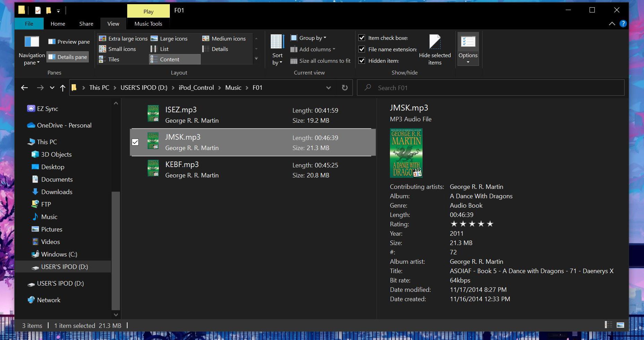Open the address bar history dropdown
Image resolution: width=644 pixels, height=340 pixels.
point(328,88)
